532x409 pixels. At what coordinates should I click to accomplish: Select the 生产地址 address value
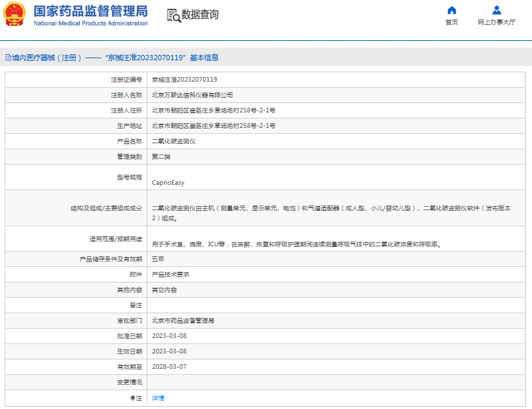pyautogui.click(x=214, y=126)
